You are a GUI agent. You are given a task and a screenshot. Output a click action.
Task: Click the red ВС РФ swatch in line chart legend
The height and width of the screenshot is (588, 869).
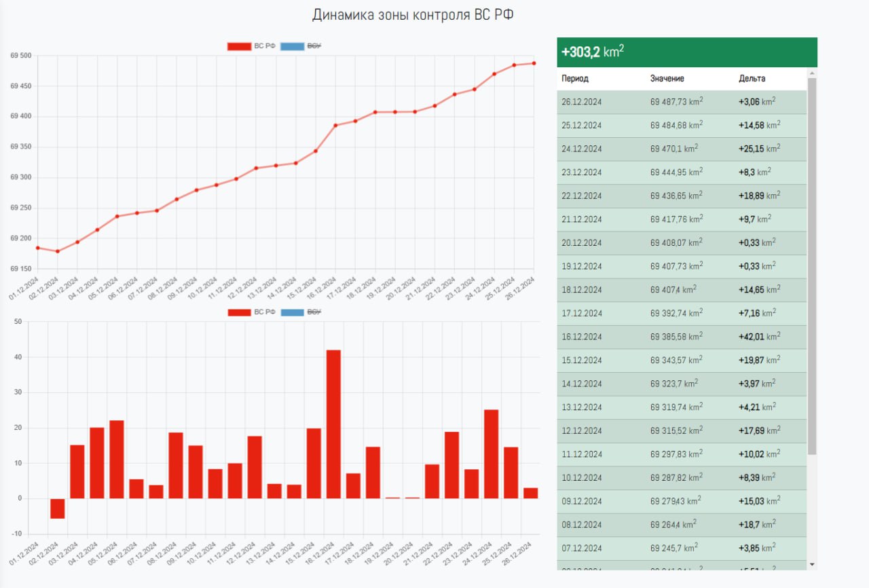coord(239,46)
